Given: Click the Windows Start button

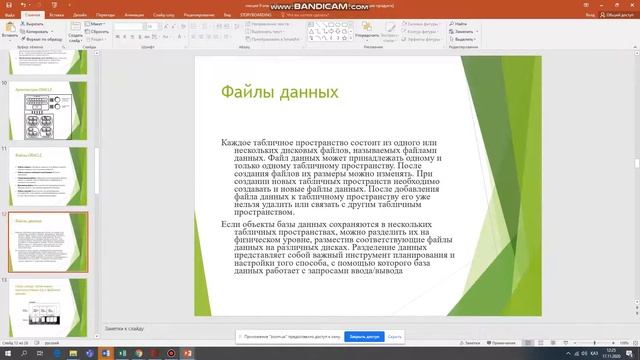Looking at the screenshot, I should tap(7, 353).
